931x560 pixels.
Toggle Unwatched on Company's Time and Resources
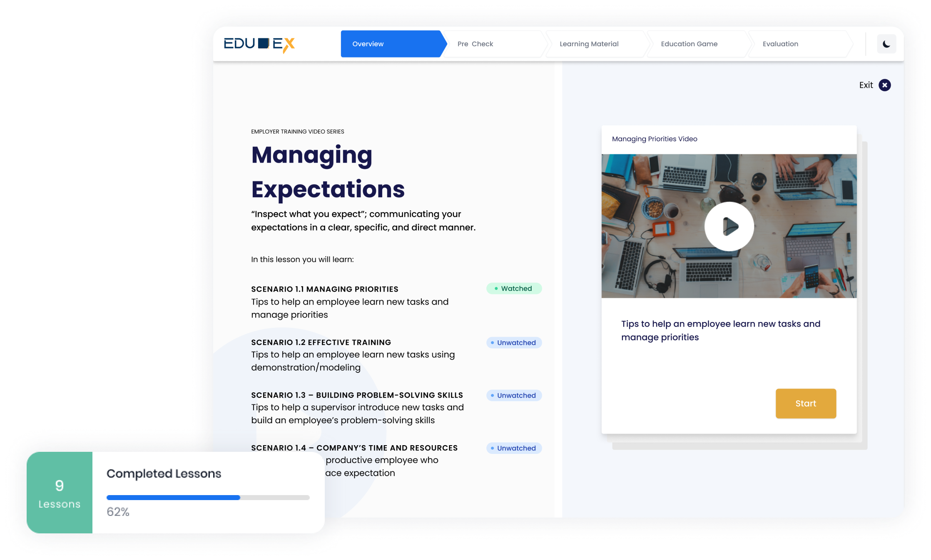pos(514,448)
